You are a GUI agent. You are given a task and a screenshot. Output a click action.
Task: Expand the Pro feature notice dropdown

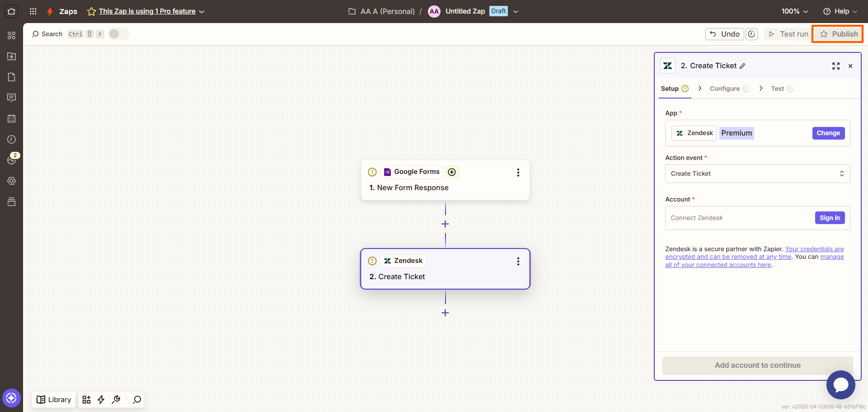click(x=202, y=11)
